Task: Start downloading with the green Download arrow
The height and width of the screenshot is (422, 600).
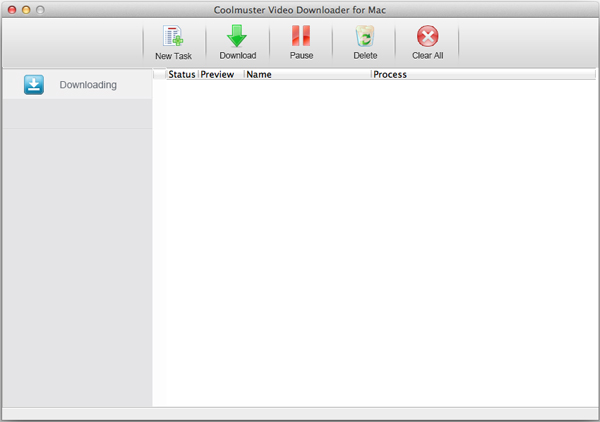Action: [237, 36]
